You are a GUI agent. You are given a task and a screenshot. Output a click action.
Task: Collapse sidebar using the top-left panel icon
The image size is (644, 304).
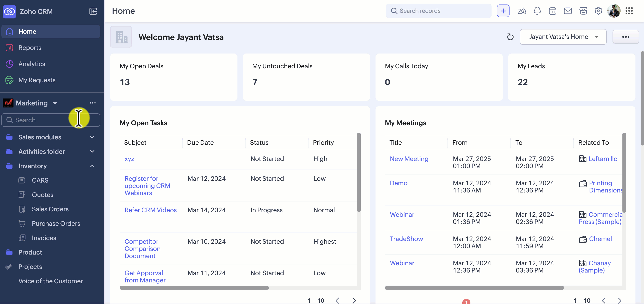tap(93, 11)
